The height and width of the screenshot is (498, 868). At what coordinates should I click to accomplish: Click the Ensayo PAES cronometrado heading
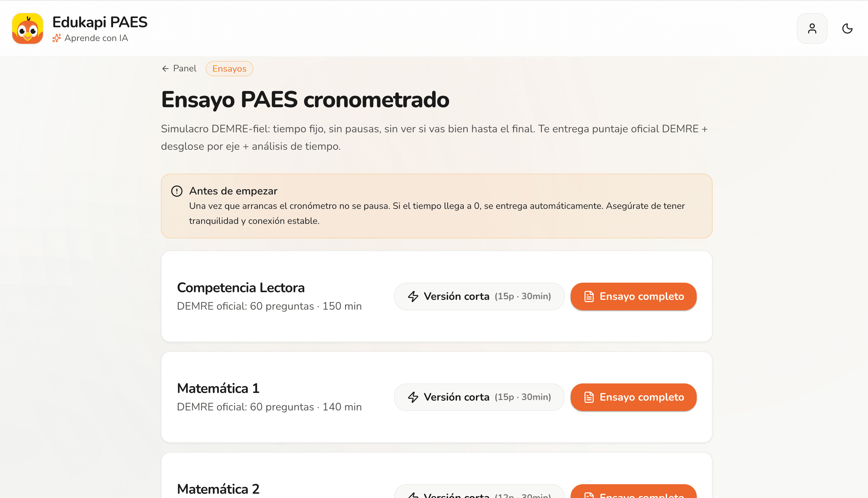coord(305,100)
